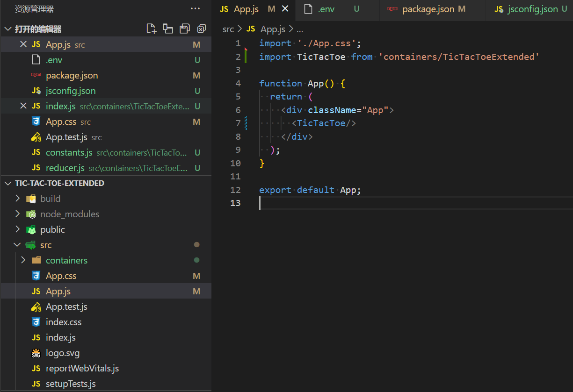
Task: Close index.js in the open editors list
Action: [23, 106]
